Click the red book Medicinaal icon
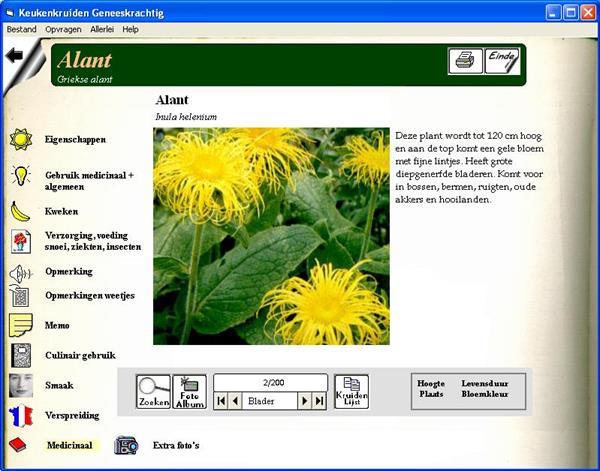The height and width of the screenshot is (471, 600). pos(18,445)
